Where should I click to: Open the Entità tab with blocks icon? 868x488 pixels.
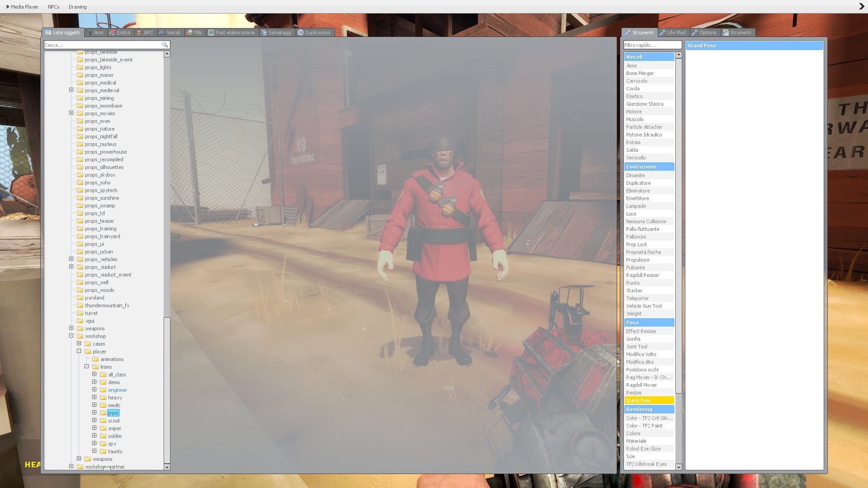(120, 33)
